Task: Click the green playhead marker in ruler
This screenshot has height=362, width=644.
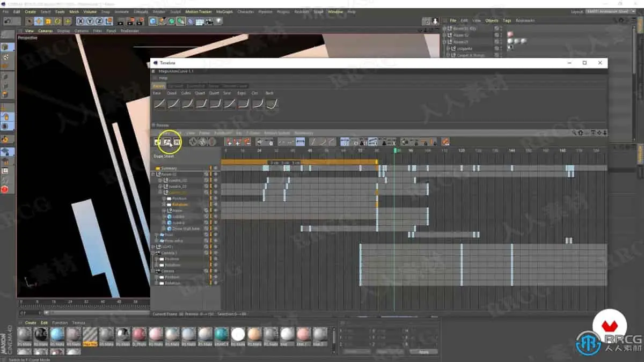Action: click(x=395, y=151)
